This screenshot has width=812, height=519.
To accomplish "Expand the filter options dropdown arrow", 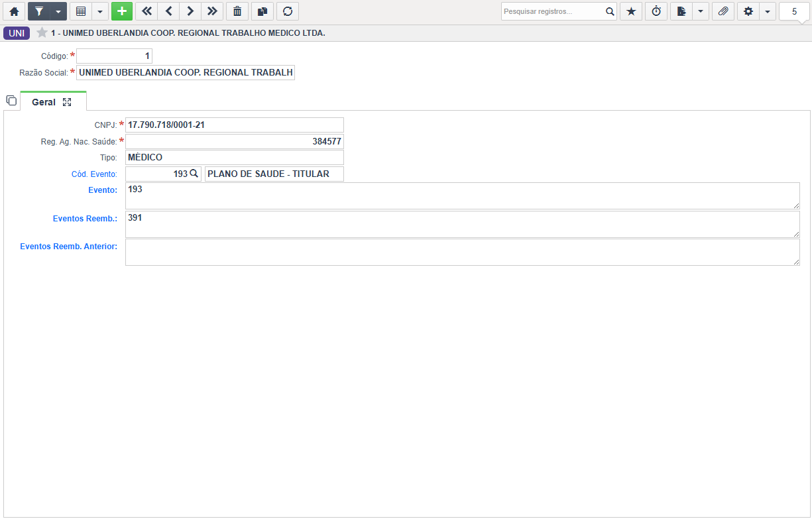I will (x=58, y=11).
